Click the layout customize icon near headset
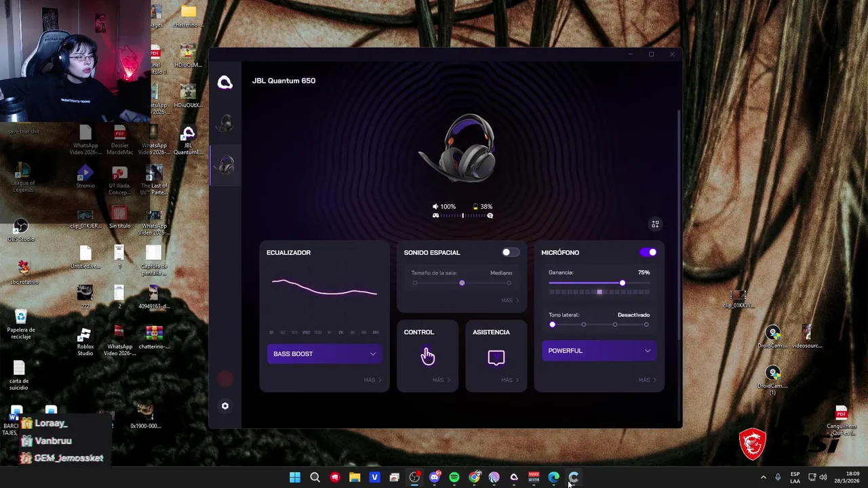 tap(655, 224)
